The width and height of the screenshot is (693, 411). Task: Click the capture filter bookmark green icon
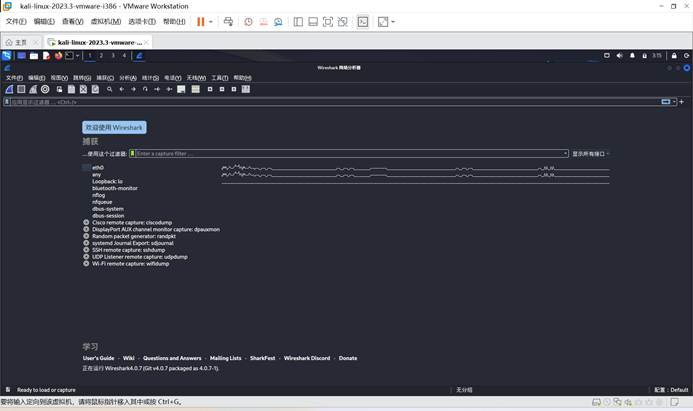(132, 153)
